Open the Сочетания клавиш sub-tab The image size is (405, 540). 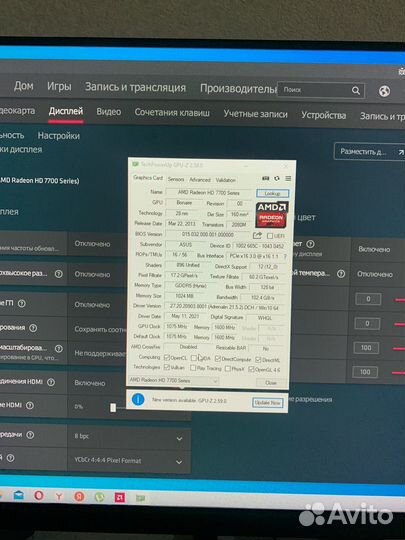tap(172, 113)
